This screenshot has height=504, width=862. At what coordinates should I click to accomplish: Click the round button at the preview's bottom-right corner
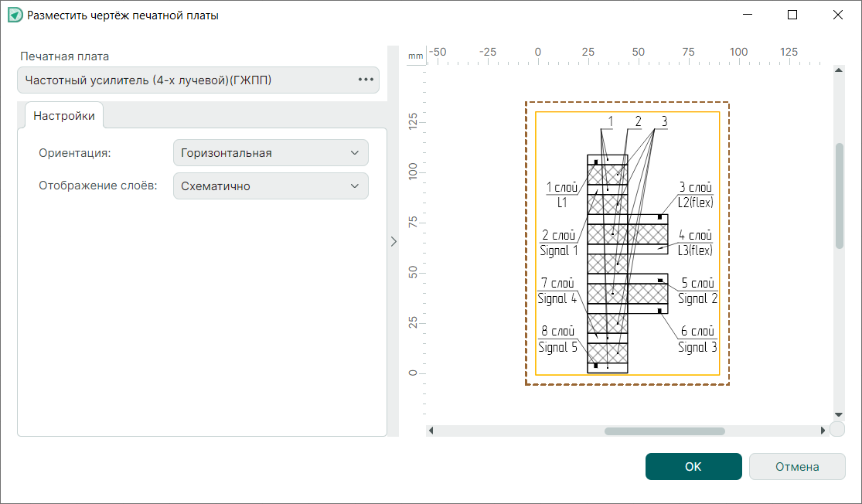pos(837,430)
